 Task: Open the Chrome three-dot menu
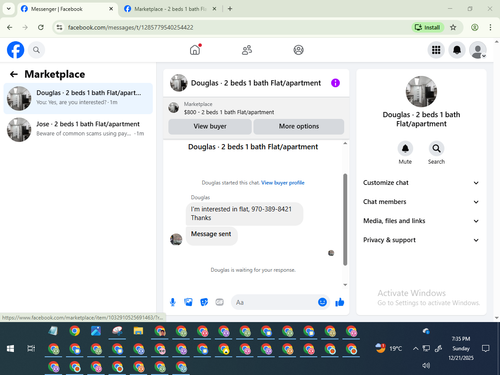coord(490,27)
